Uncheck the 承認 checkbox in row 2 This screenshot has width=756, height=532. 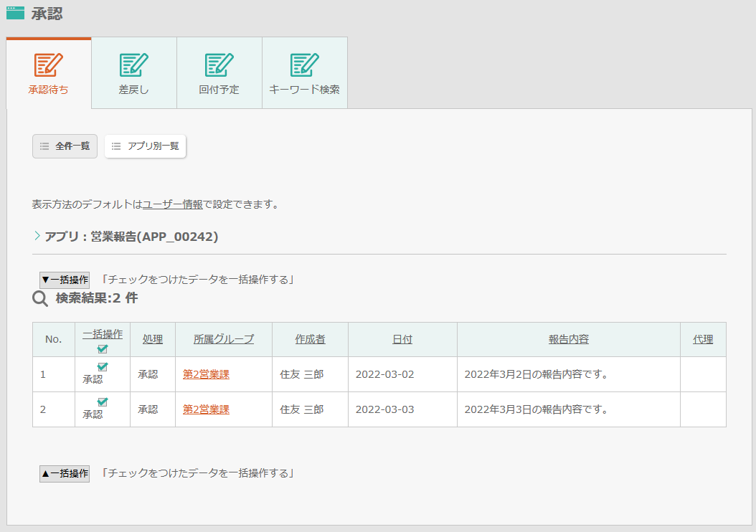103,402
